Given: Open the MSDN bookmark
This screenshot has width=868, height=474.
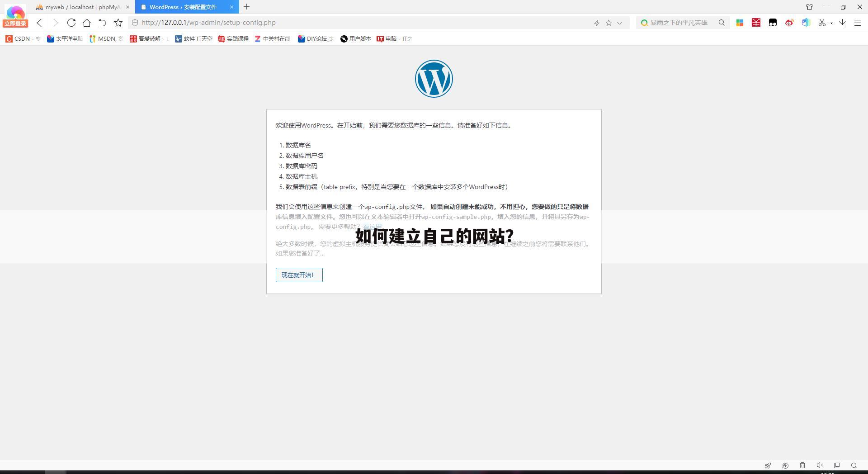Looking at the screenshot, I should click(x=106, y=39).
